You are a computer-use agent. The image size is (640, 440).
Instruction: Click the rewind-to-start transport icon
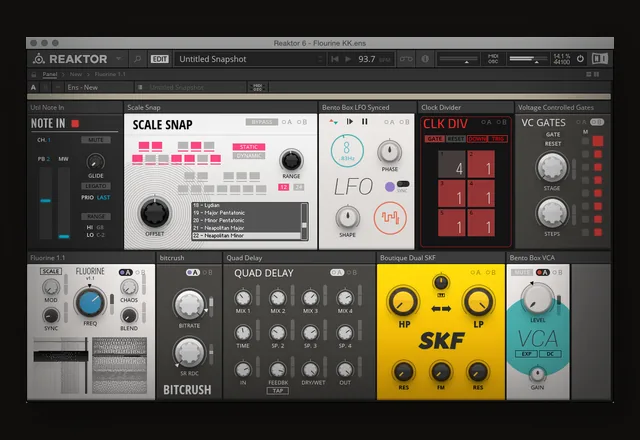pyautogui.click(x=335, y=59)
